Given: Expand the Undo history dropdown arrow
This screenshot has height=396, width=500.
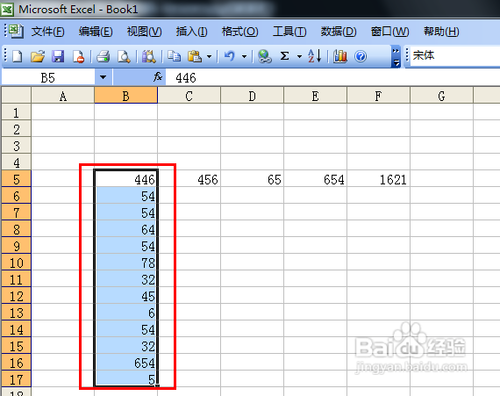Looking at the screenshot, I should point(244,56).
